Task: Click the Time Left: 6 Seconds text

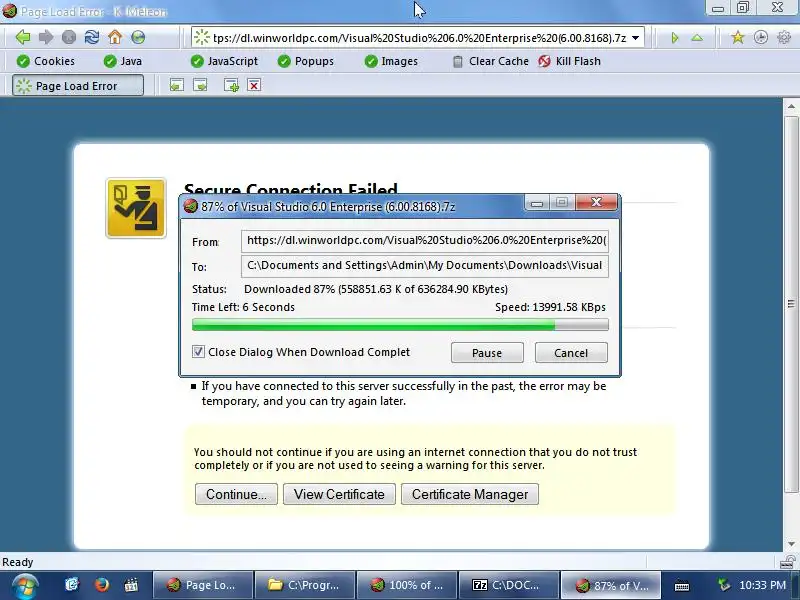Action: point(243,307)
